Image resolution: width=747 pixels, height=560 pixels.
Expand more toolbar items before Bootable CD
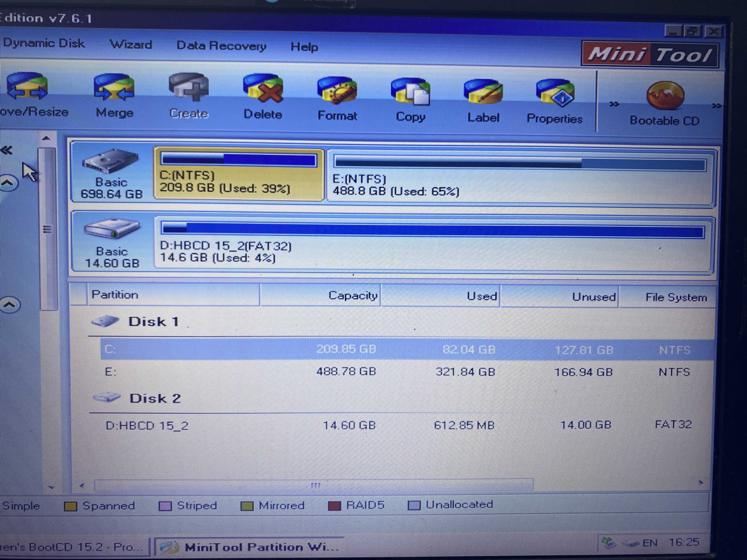tap(614, 104)
